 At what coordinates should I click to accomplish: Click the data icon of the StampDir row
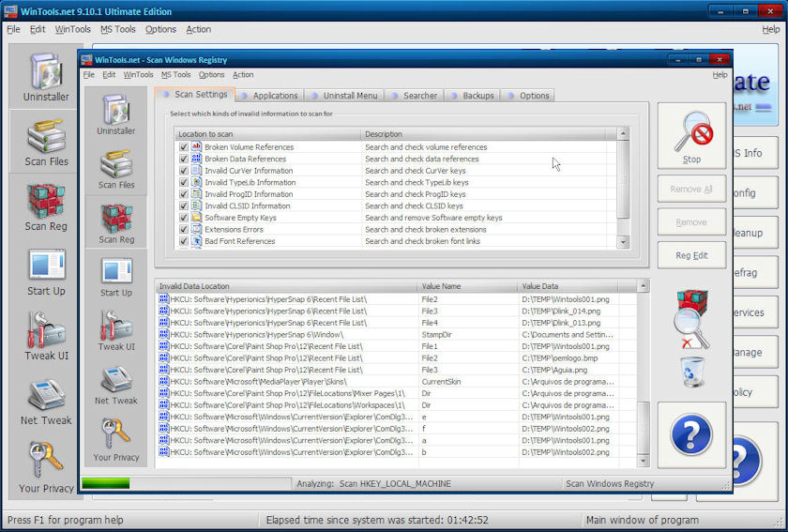click(164, 334)
